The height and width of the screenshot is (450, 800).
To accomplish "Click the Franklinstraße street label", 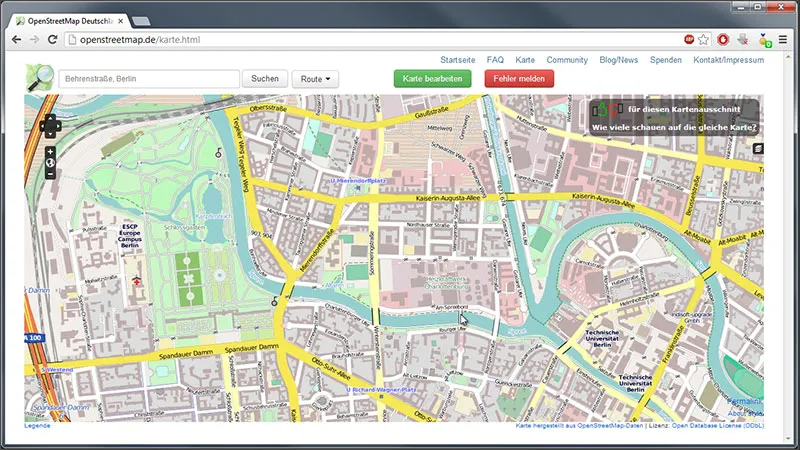I will (x=673, y=344).
